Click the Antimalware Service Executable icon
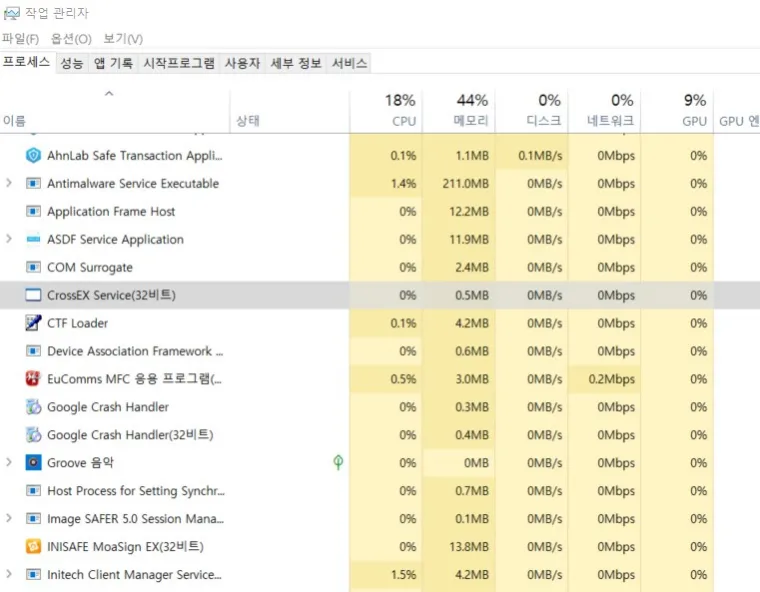Image resolution: width=760 pixels, height=592 pixels. pyautogui.click(x=33, y=183)
